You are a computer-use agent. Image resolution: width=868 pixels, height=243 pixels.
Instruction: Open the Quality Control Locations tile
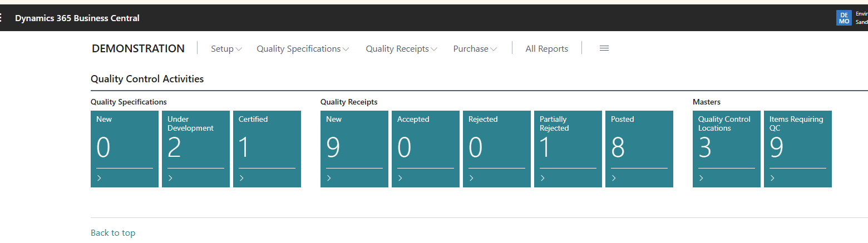coord(727,148)
